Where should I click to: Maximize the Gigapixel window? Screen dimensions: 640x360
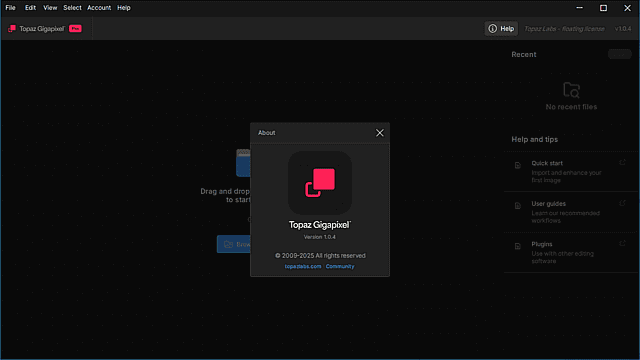coord(603,8)
